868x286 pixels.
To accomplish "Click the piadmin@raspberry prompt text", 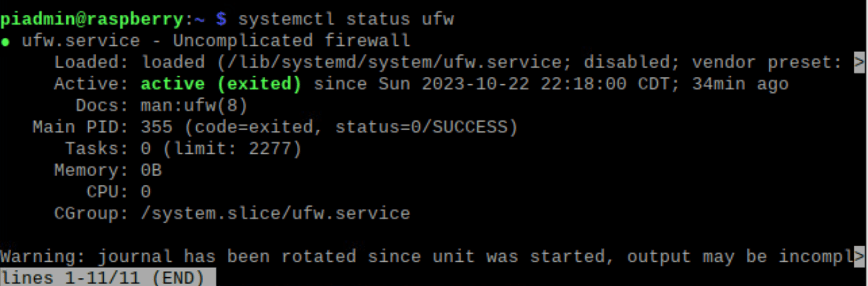I will click(92, 19).
